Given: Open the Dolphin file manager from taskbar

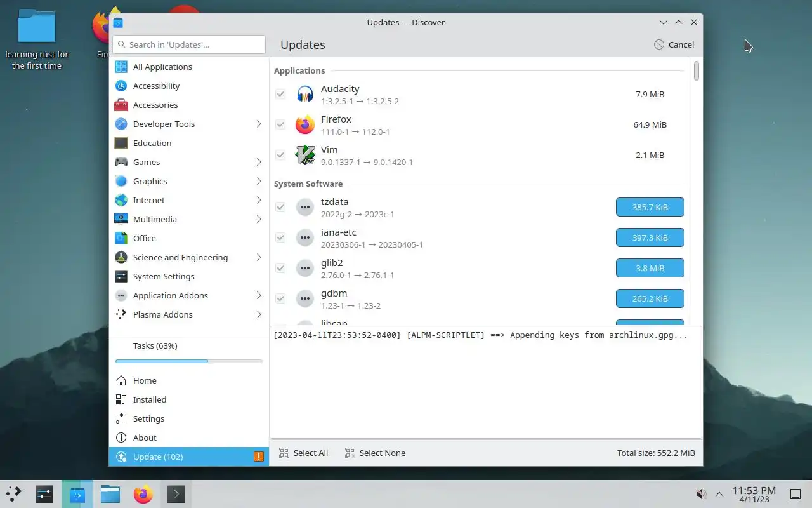Looking at the screenshot, I should click(x=110, y=494).
